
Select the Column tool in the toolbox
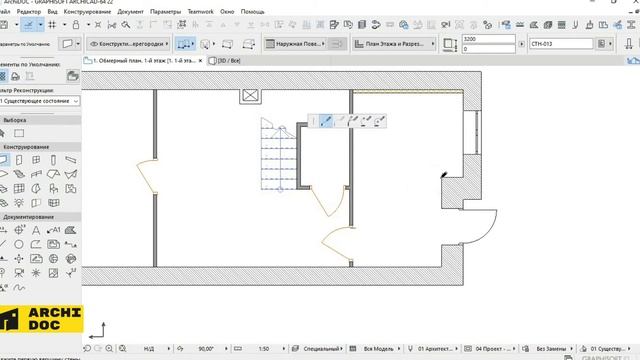click(x=53, y=160)
